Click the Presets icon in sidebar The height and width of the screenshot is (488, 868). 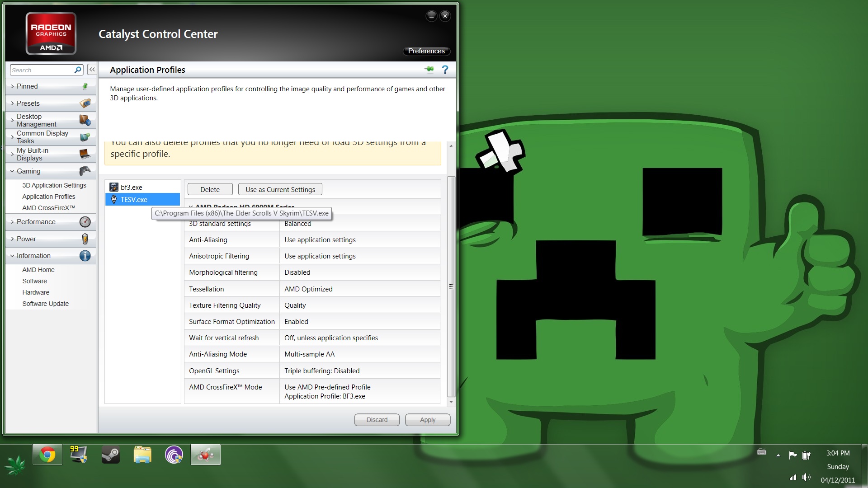pos(85,103)
